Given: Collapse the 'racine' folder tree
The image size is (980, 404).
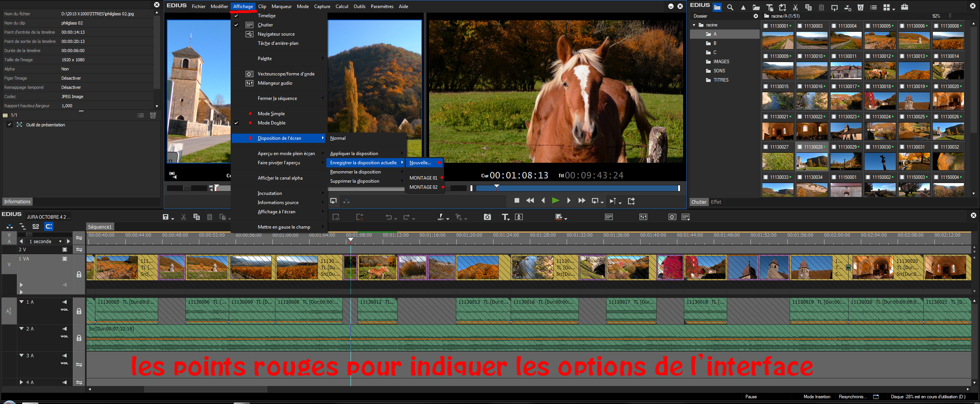Looking at the screenshot, I should 694,25.
